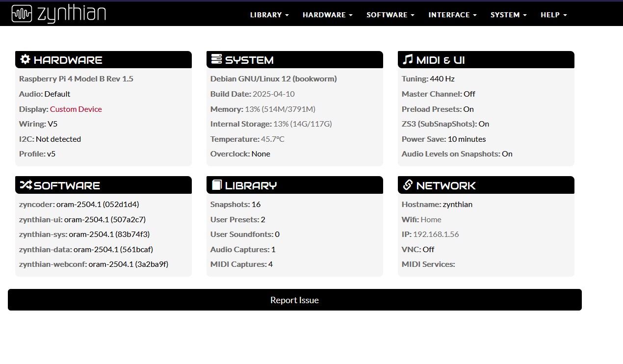
Task: Click the MIDI & UI panel heading
Action: (x=441, y=60)
